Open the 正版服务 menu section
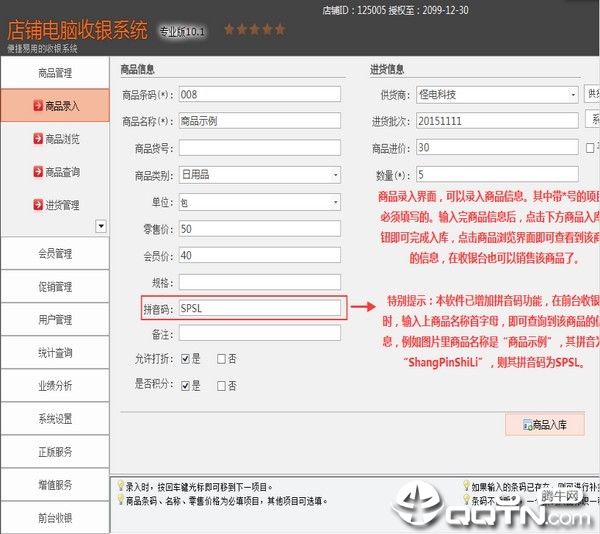The height and width of the screenshot is (534, 600). [55, 452]
